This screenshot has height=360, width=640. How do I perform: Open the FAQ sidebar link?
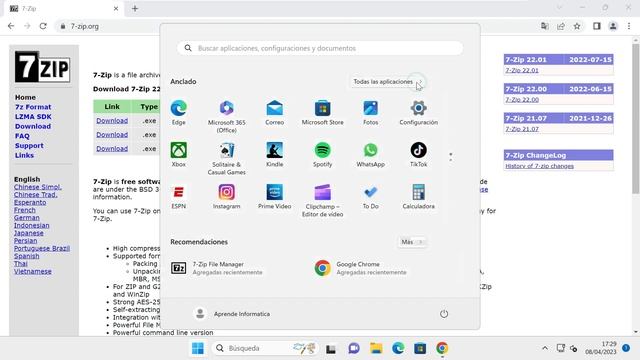tap(22, 136)
